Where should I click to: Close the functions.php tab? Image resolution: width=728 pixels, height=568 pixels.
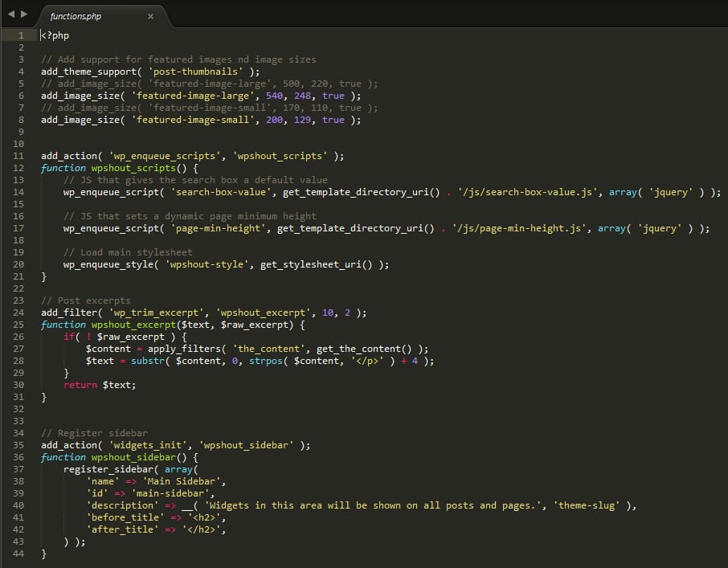[150, 16]
